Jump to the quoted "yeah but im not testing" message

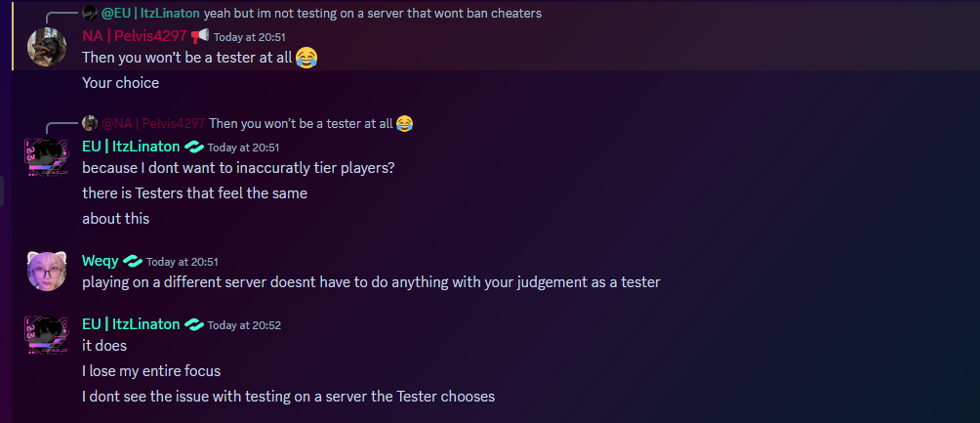tap(372, 13)
